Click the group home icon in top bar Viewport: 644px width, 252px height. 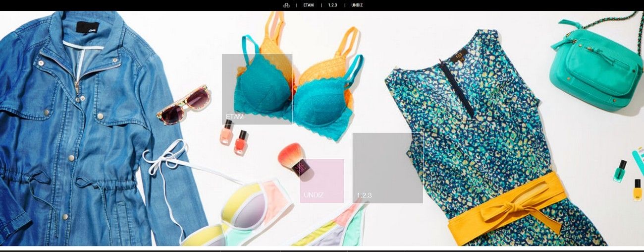coord(286,5)
